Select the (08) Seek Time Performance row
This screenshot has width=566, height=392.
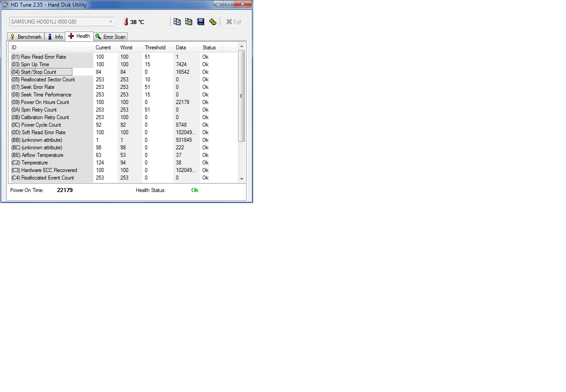pos(124,95)
